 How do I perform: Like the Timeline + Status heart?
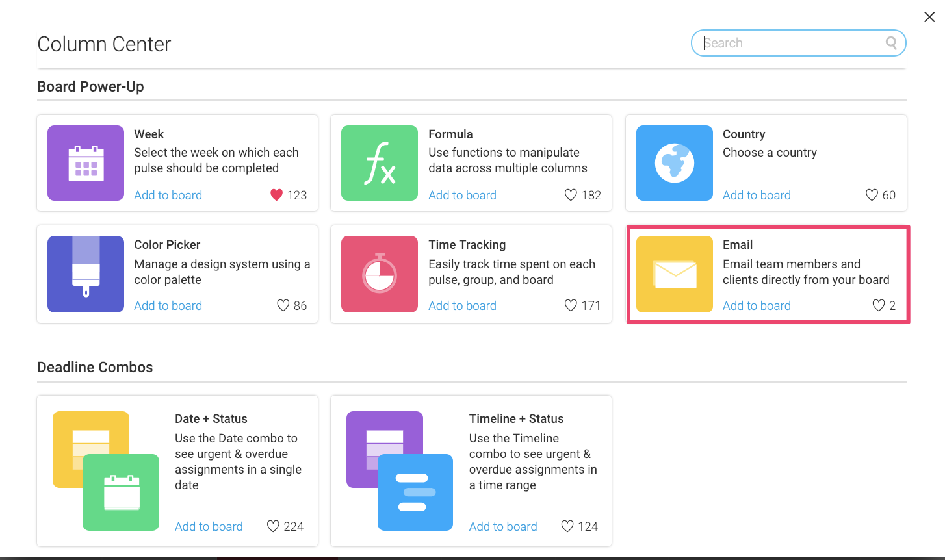pos(567,526)
